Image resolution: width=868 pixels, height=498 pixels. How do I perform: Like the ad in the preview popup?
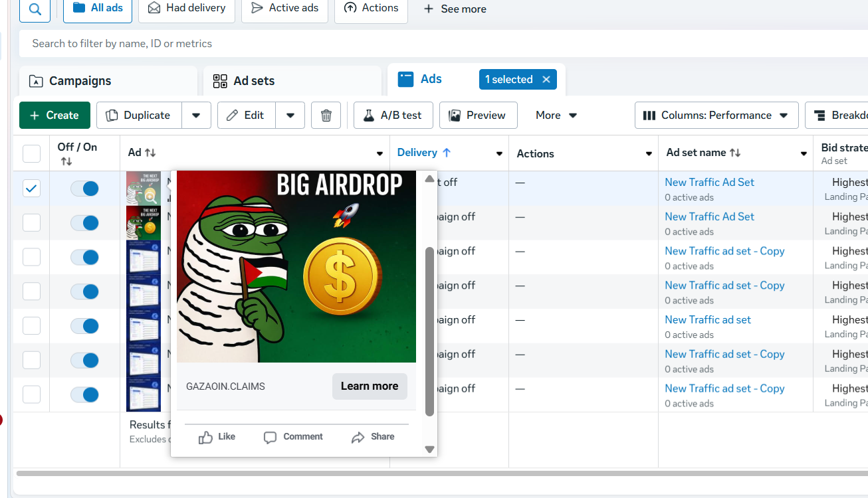coord(217,437)
